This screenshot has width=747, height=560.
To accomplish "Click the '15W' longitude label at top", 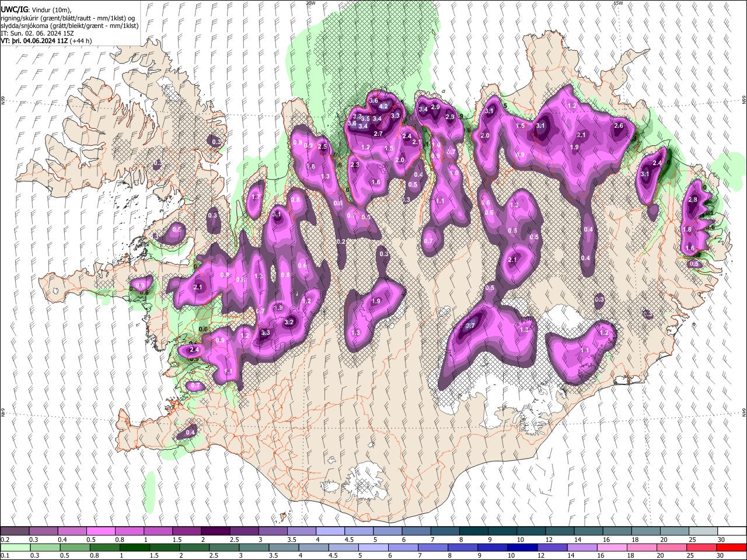I will click(618, 3).
